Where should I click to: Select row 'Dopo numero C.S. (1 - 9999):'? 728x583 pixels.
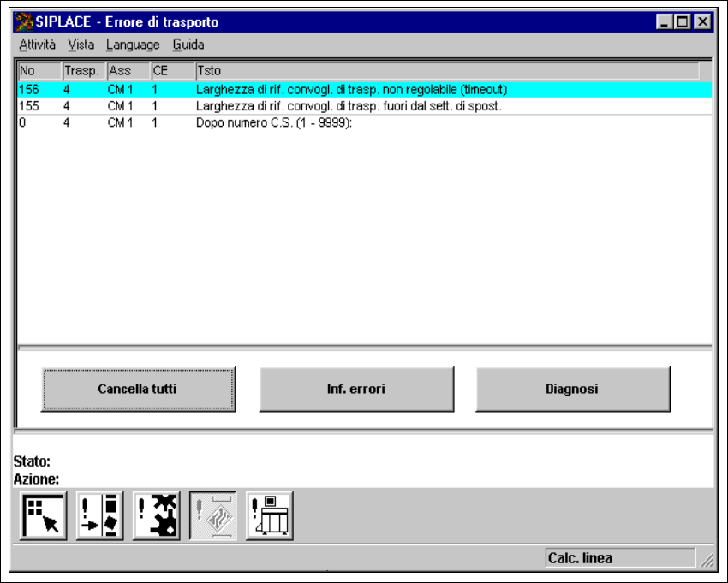tap(365, 123)
